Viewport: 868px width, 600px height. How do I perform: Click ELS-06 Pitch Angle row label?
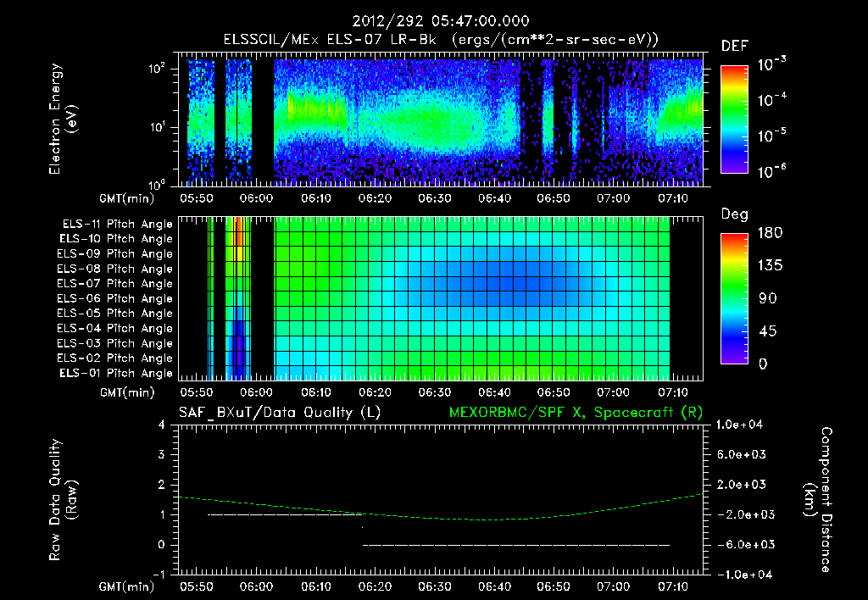115,299
